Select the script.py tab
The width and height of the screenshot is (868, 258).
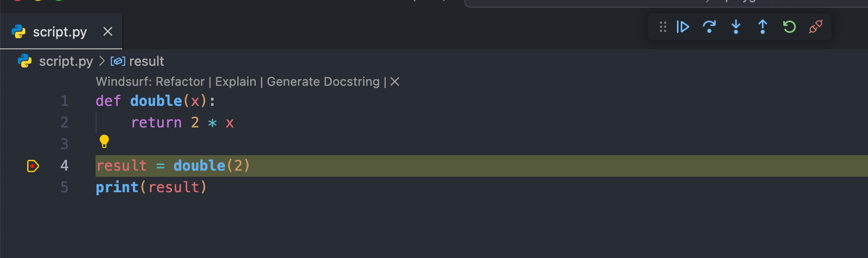tap(60, 32)
